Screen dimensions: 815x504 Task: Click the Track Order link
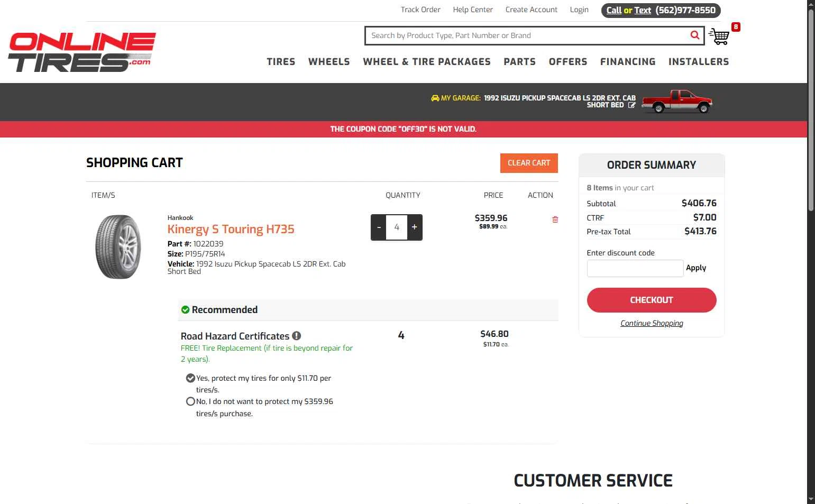click(420, 10)
